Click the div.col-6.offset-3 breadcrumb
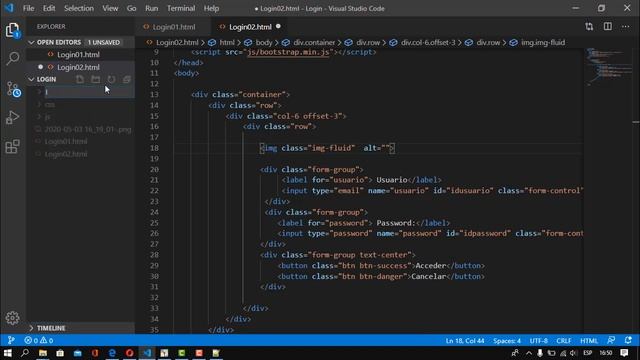640x360 pixels. pyautogui.click(x=428, y=42)
